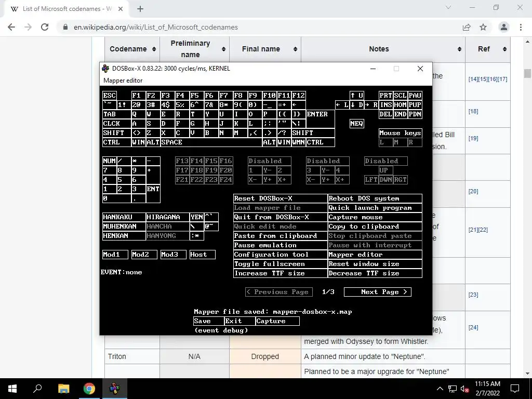Select Reset window size event
The image size is (532, 399).
[375, 263]
